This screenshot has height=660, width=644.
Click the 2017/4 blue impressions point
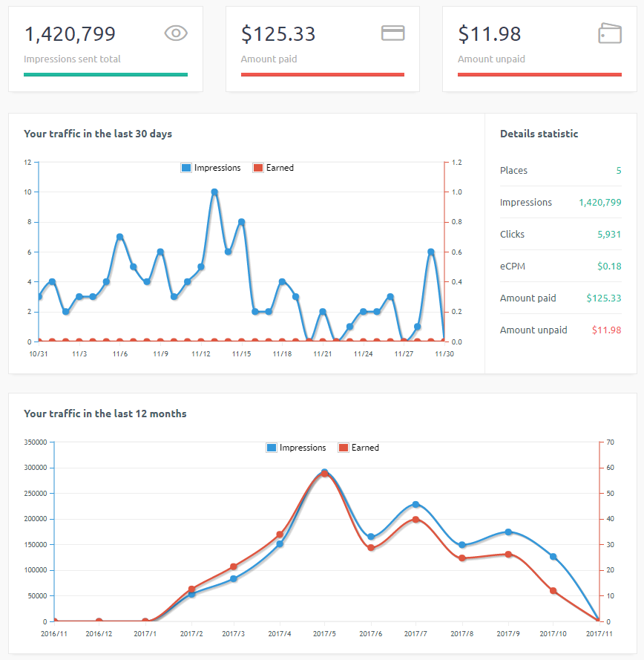tap(280, 544)
